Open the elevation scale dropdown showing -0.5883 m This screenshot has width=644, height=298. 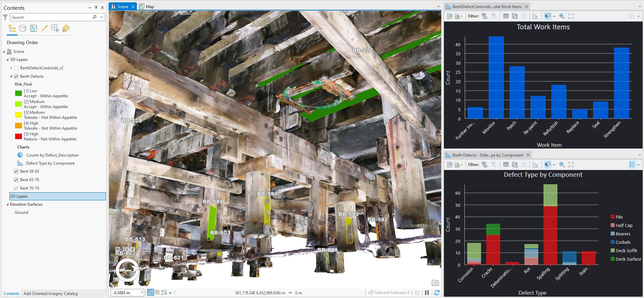coord(142,293)
